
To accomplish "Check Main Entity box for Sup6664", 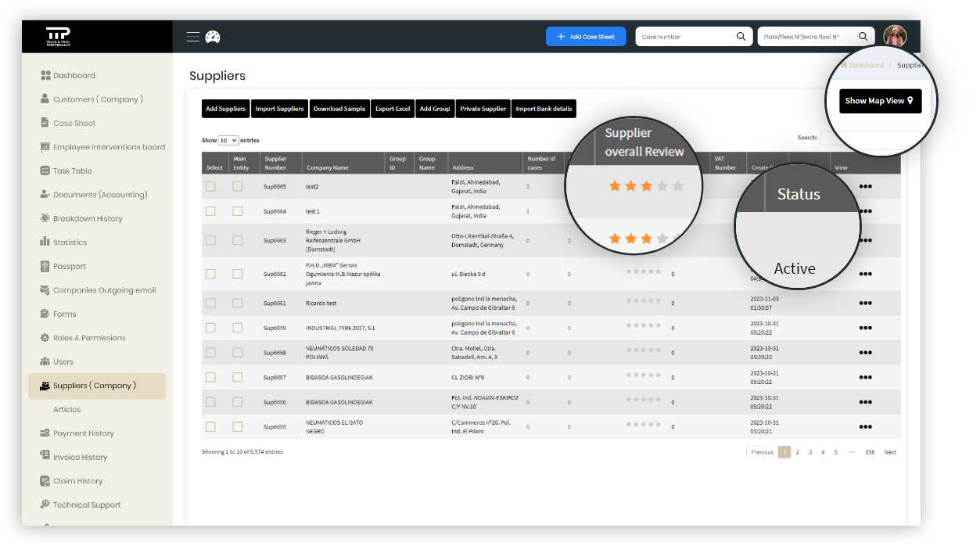I will pos(238,211).
